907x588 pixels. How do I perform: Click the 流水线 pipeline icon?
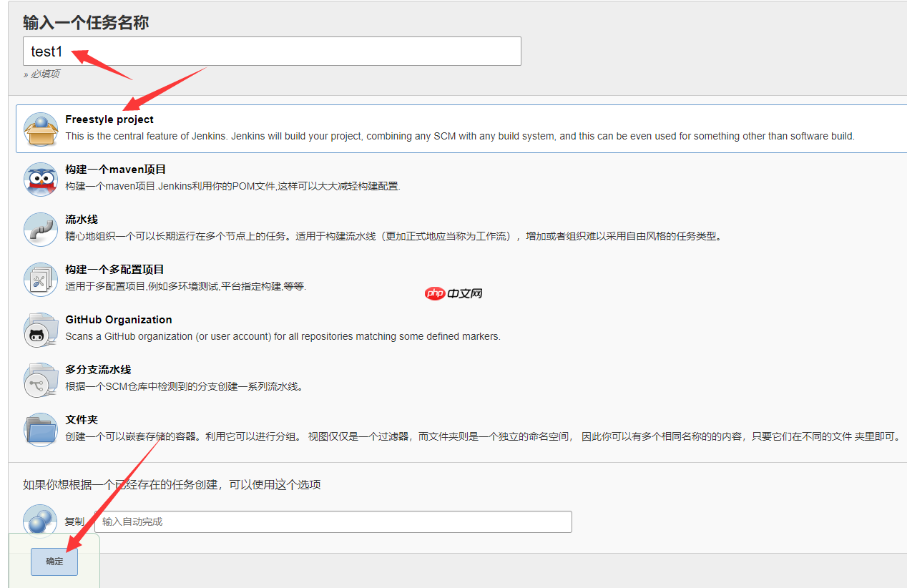(x=41, y=229)
